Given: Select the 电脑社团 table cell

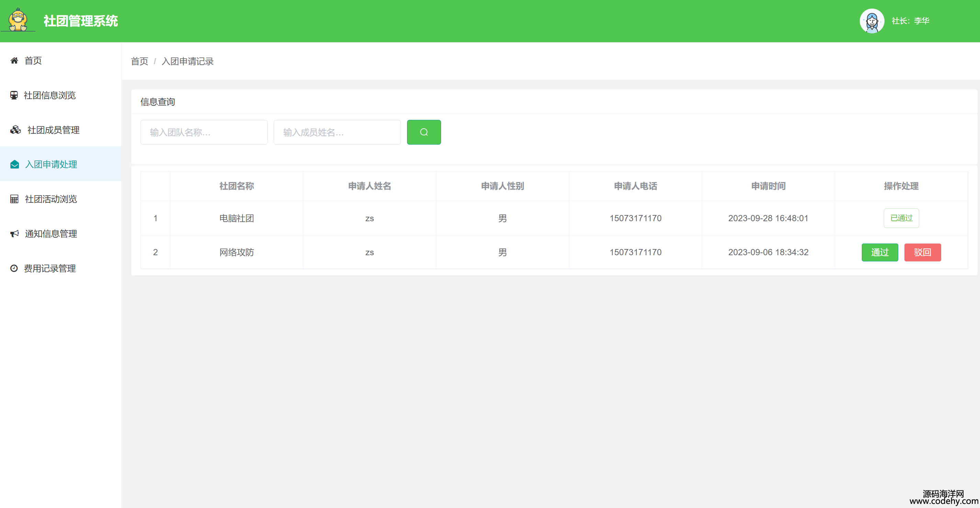Looking at the screenshot, I should pos(237,218).
